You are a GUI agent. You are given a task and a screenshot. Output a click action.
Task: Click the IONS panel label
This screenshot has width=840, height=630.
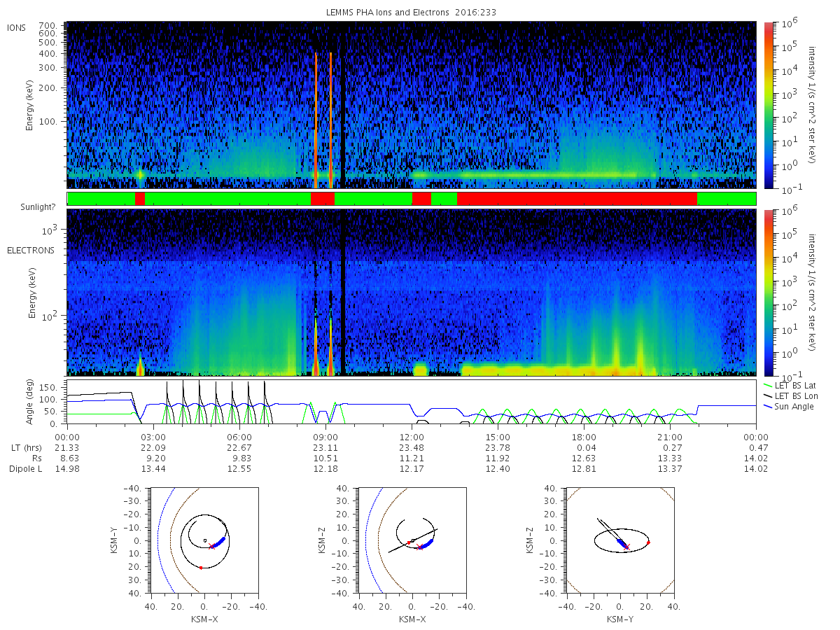(17, 28)
